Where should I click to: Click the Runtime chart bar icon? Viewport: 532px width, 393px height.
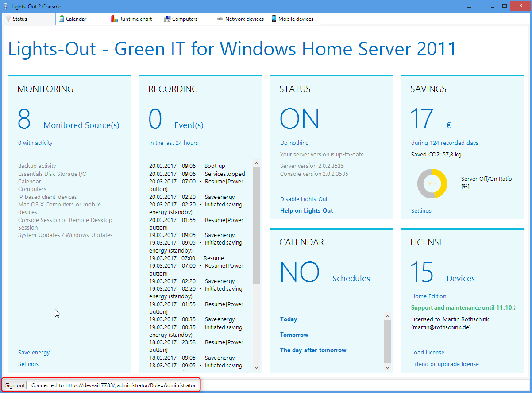114,19
